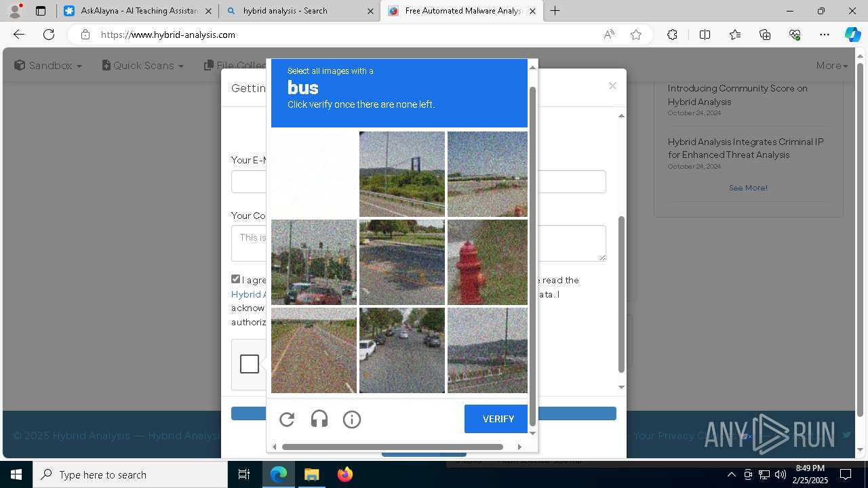
Task: Show hidden system tray icons
Action: coord(731,474)
